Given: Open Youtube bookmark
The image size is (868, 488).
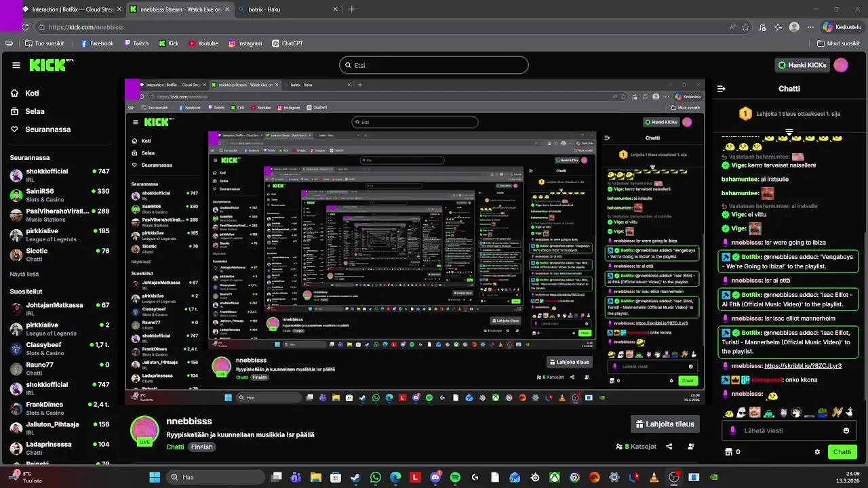Looking at the screenshot, I should [x=203, y=43].
